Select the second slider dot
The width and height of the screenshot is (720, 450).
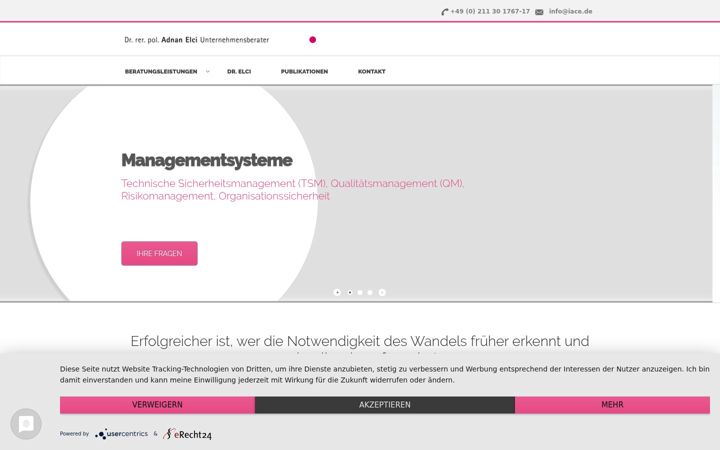[360, 292]
